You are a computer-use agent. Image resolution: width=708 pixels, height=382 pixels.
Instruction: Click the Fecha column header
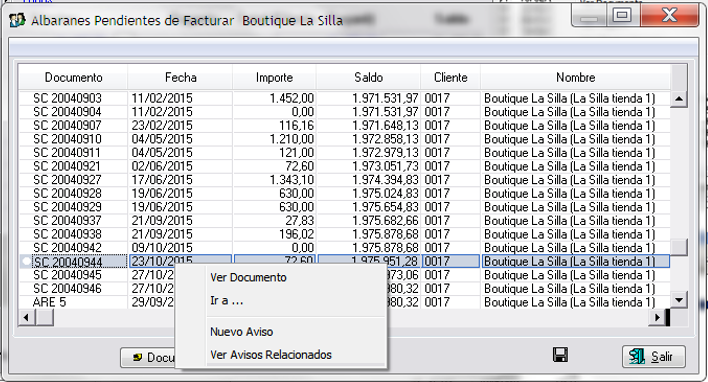pos(181,78)
